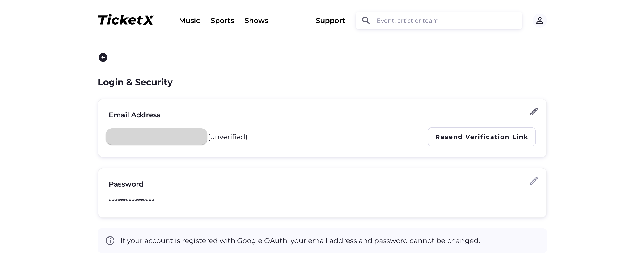Go to the Support page
The image size is (644, 261).
(x=330, y=21)
